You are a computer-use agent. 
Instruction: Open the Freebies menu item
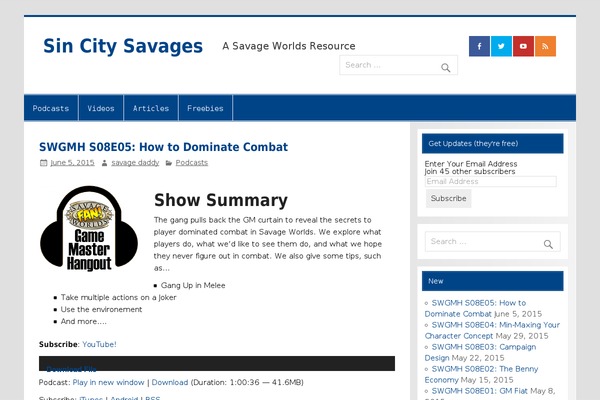click(x=205, y=108)
